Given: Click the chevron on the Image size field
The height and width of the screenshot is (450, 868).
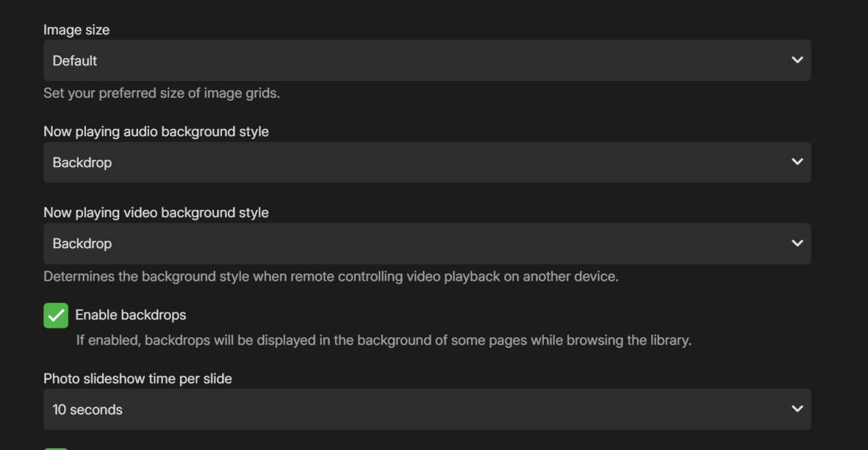Looking at the screenshot, I should pyautogui.click(x=796, y=60).
